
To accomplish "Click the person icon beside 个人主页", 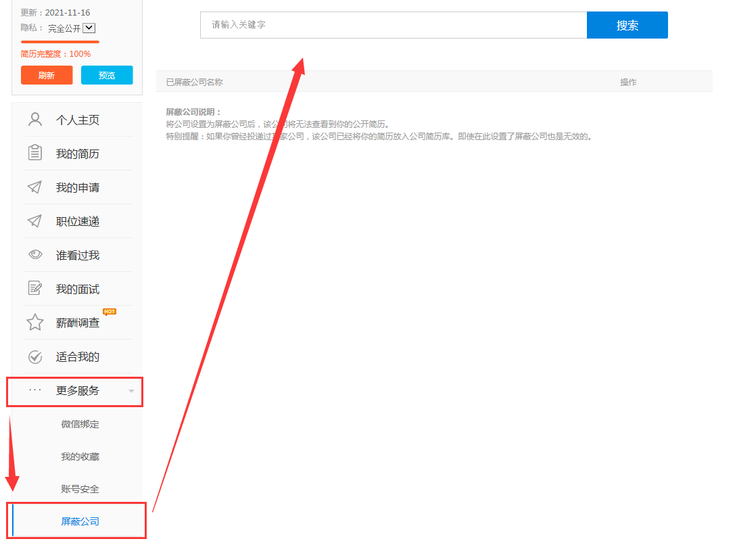I will tap(35, 120).
